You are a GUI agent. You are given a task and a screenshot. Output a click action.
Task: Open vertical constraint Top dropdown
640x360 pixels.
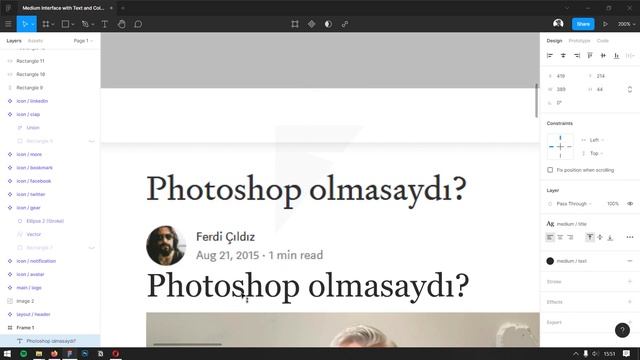click(x=596, y=153)
